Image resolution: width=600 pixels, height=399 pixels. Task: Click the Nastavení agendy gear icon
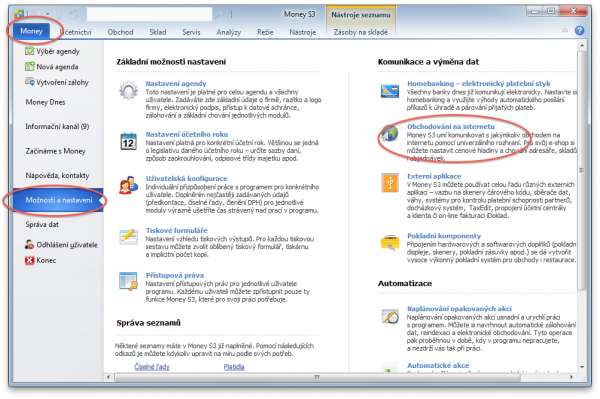[x=128, y=90]
